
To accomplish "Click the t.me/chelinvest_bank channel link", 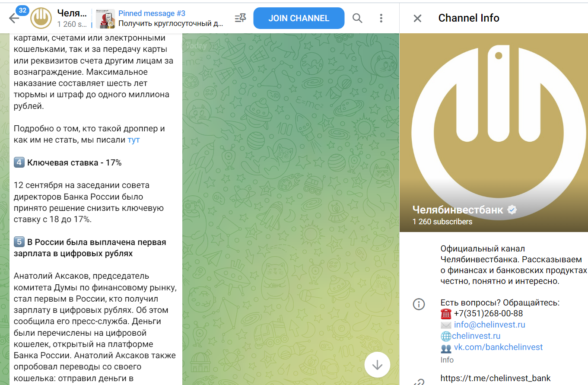I will [496, 378].
